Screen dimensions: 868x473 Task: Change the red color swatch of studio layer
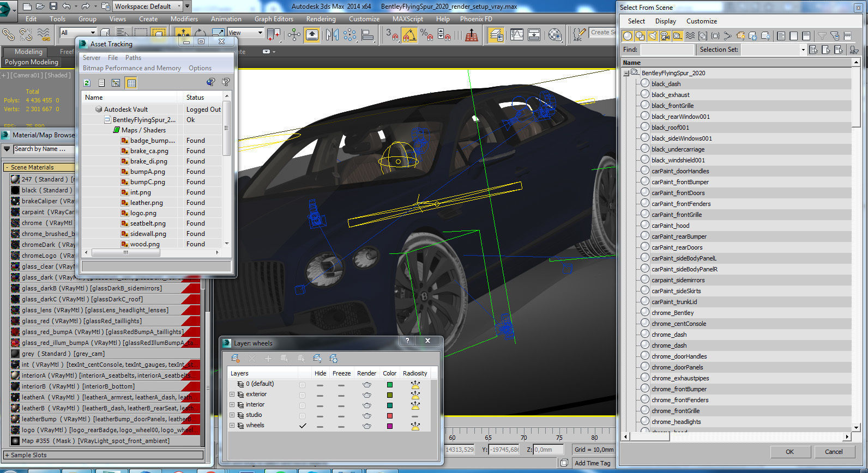(x=389, y=416)
